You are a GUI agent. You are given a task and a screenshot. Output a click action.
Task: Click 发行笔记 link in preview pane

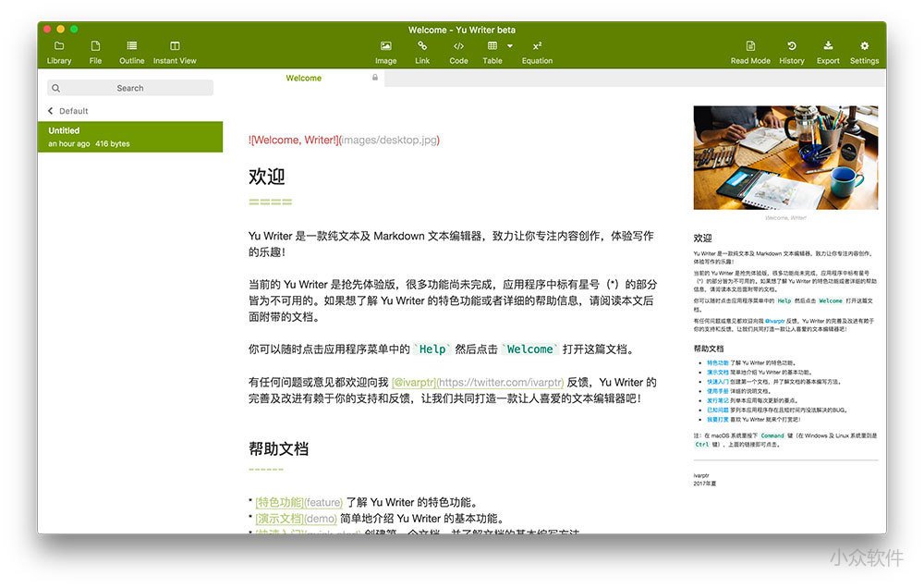[x=717, y=400]
